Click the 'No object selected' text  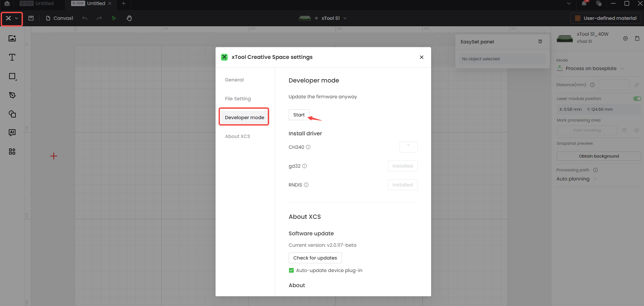pos(481,59)
